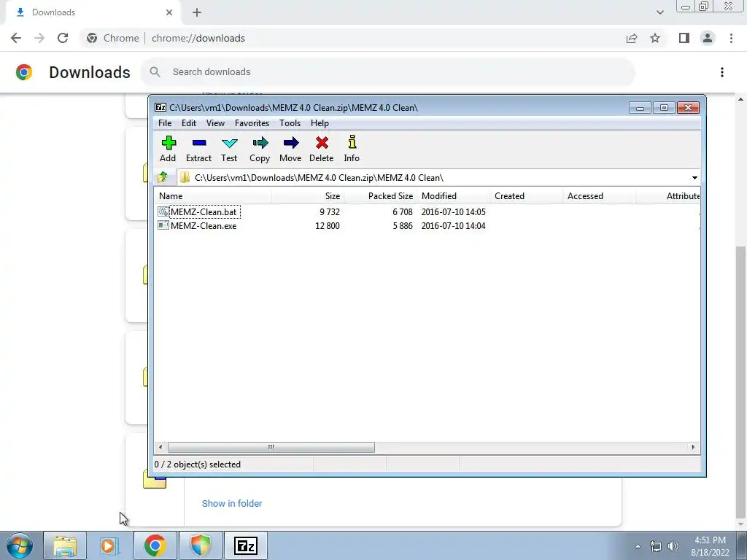Click the Show in folder link

tap(232, 503)
